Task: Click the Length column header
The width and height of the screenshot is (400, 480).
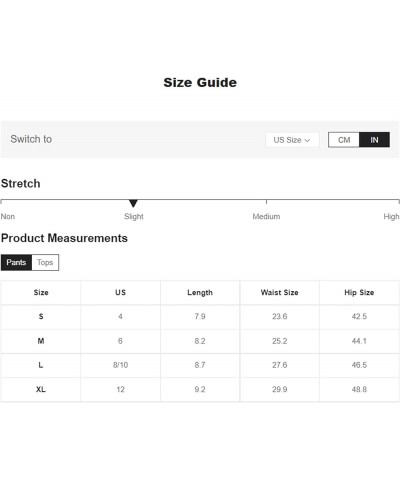Action: (200, 292)
